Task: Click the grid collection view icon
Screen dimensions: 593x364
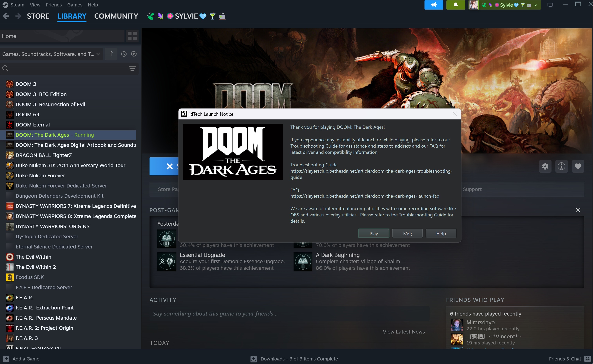Action: [x=132, y=36]
